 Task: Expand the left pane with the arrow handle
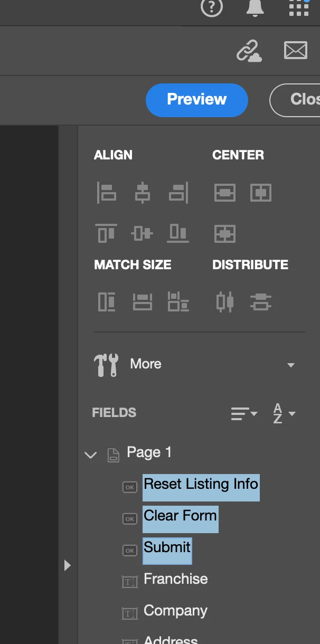coord(68,565)
